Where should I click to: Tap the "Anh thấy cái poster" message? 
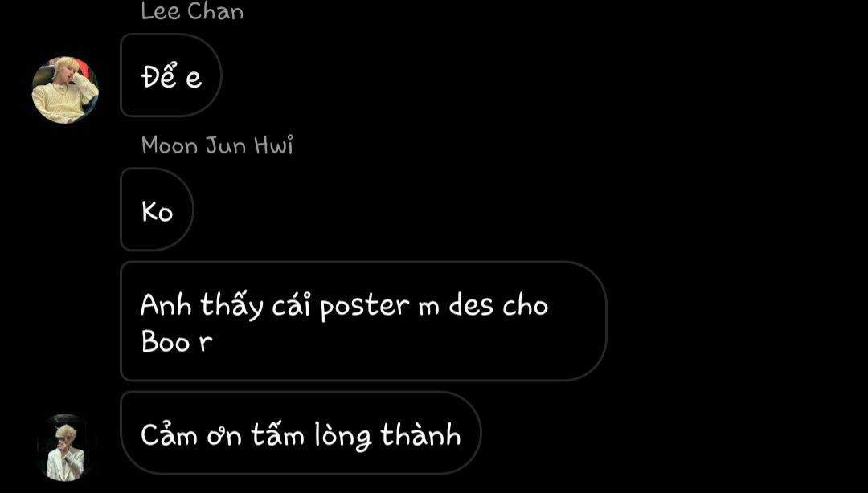pos(363,321)
